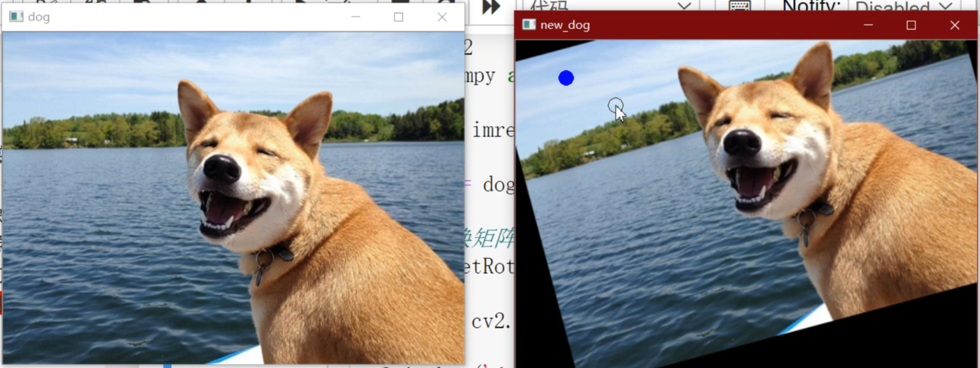Click the dog's nose in the dog window
Viewport: 980px width, 368px height.
click(x=221, y=168)
